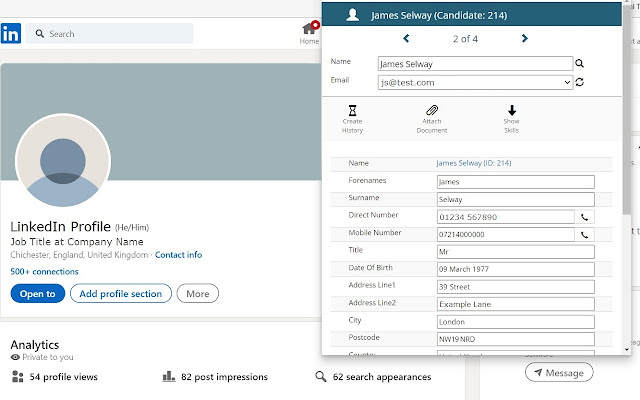Viewport: 640px width, 400px height.
Task: Click Show Skills arrow icon
Action: [x=512, y=110]
